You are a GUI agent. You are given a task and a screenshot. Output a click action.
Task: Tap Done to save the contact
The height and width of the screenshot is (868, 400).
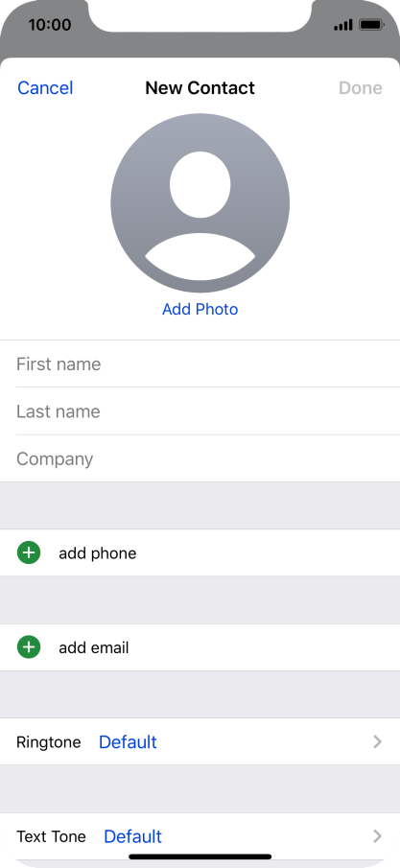(x=361, y=88)
